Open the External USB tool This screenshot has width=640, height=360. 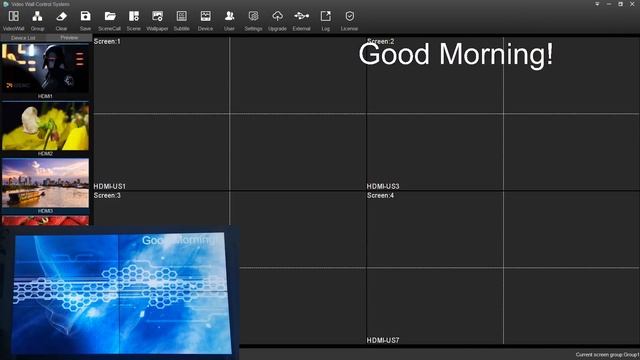(x=301, y=20)
